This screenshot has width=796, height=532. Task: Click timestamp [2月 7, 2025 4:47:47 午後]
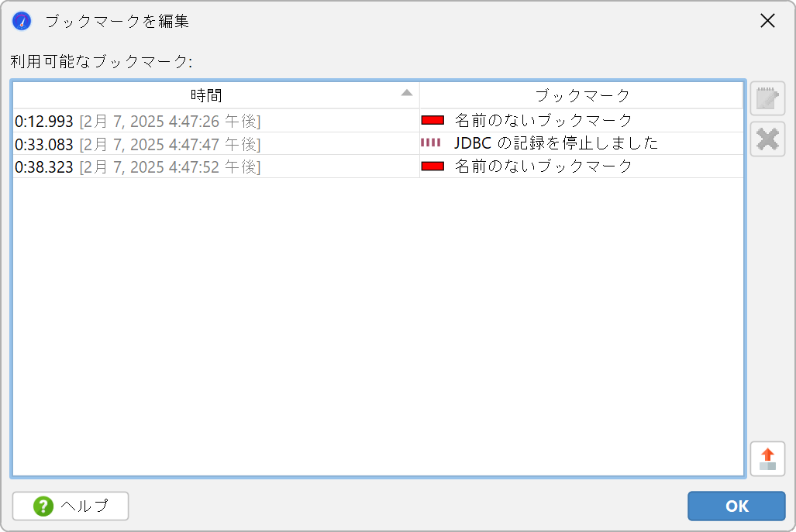[x=170, y=145]
